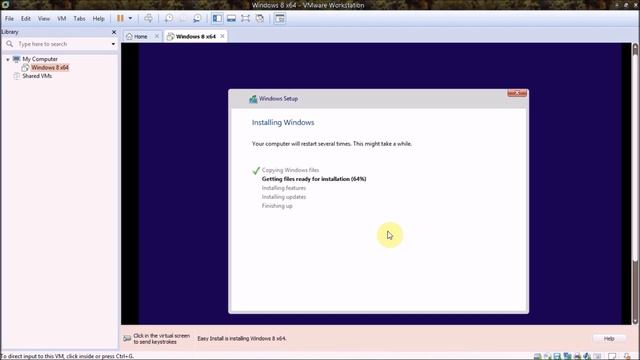Screen dimensions: 640x360
Task: Click 'Copying Windows files' step text
Action: pyautogui.click(x=291, y=170)
